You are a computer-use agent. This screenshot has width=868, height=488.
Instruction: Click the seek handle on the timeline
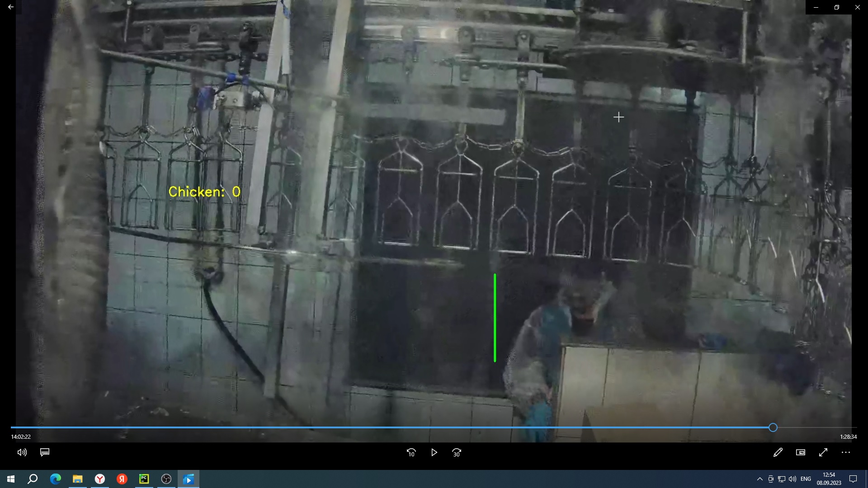773,427
